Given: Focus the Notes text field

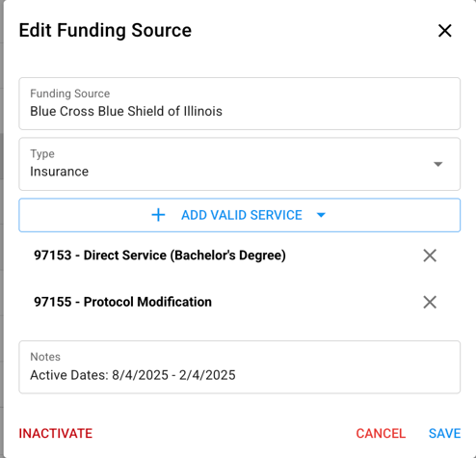Looking at the screenshot, I should [240, 367].
